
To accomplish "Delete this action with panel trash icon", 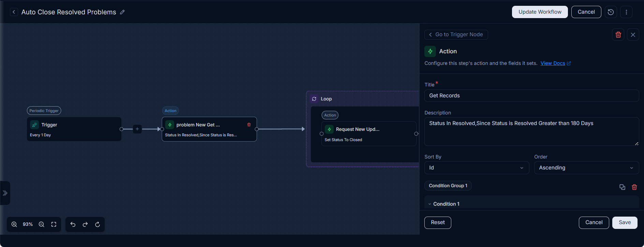I will click(x=618, y=35).
